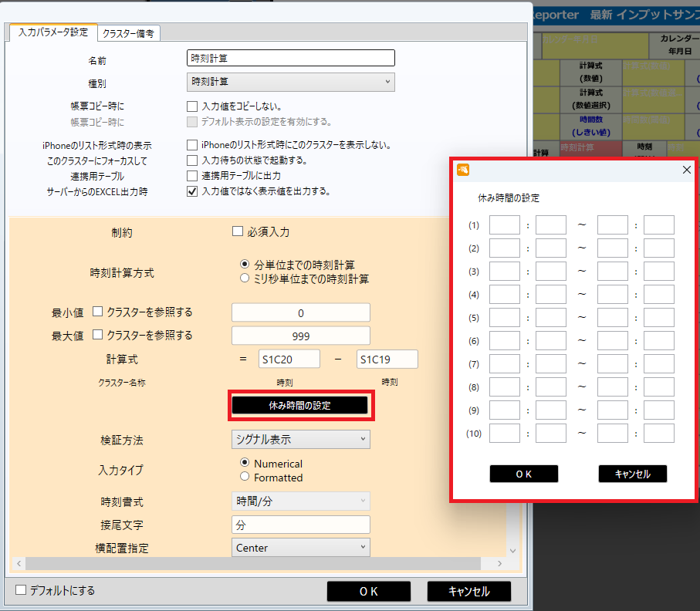Open the 横配置指定 Center dropdown
This screenshot has width=700, height=611.
click(x=301, y=548)
